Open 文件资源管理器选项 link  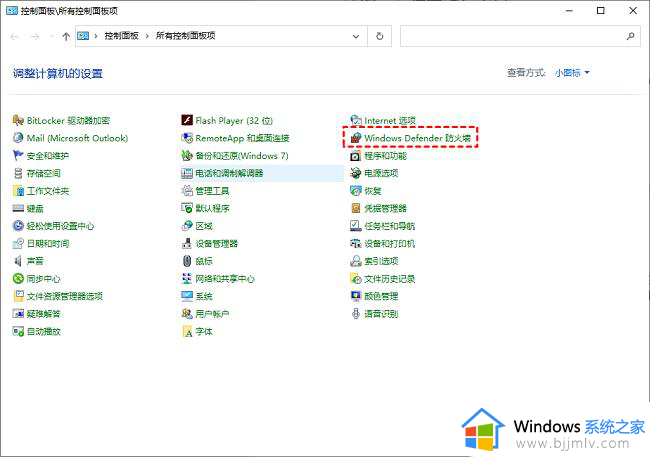coord(64,296)
